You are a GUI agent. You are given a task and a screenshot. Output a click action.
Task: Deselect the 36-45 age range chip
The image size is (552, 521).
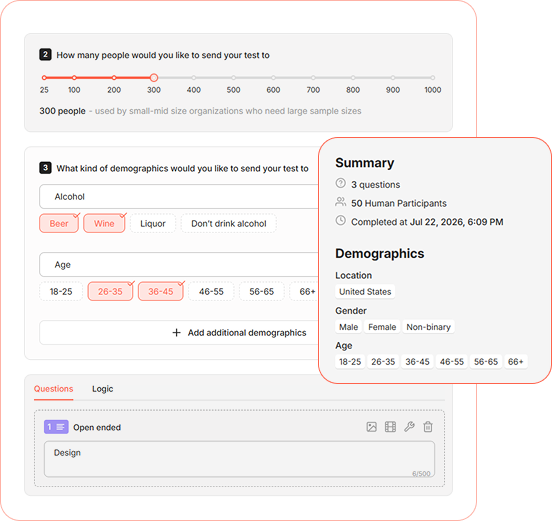pos(161,291)
